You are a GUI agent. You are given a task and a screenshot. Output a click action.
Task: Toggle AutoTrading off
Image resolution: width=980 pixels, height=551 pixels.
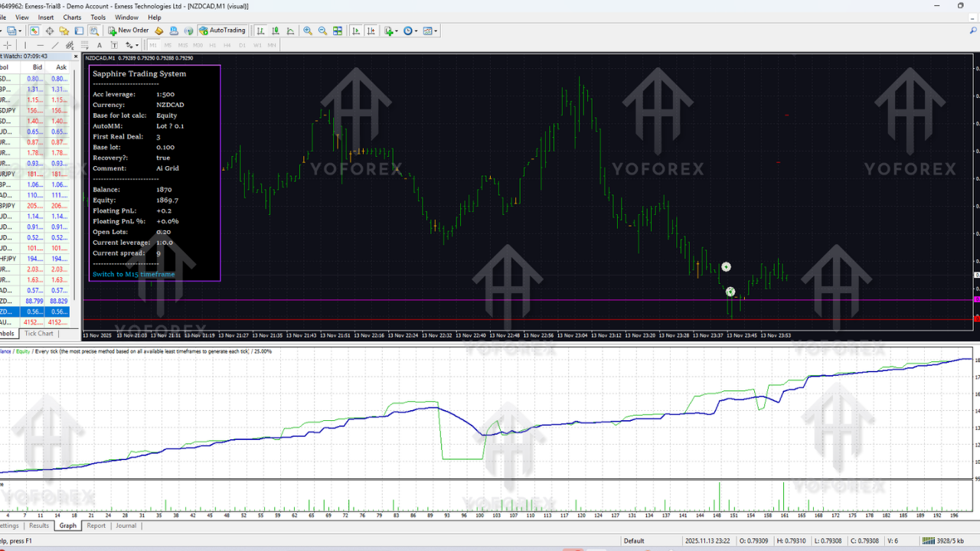[222, 31]
